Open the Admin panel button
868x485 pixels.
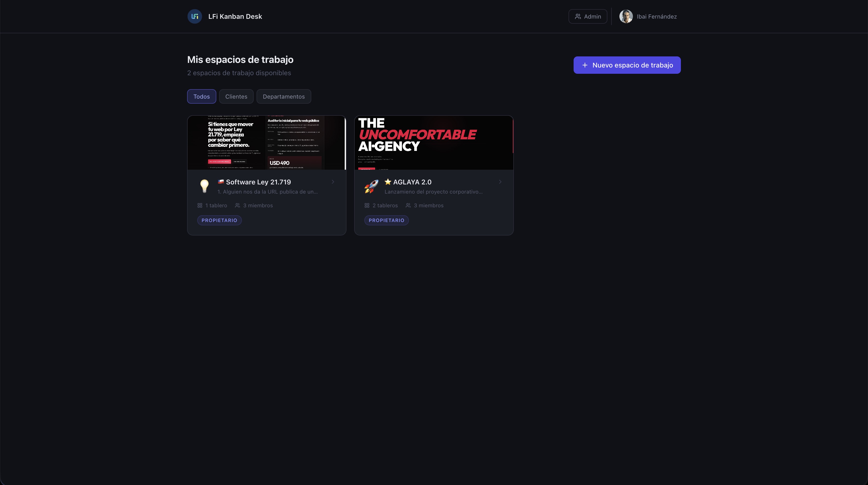click(x=588, y=16)
